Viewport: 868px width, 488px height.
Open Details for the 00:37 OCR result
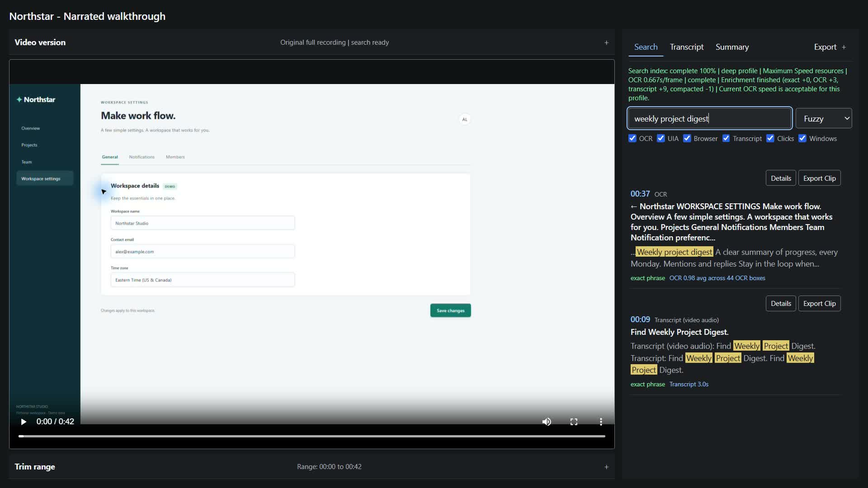(781, 178)
